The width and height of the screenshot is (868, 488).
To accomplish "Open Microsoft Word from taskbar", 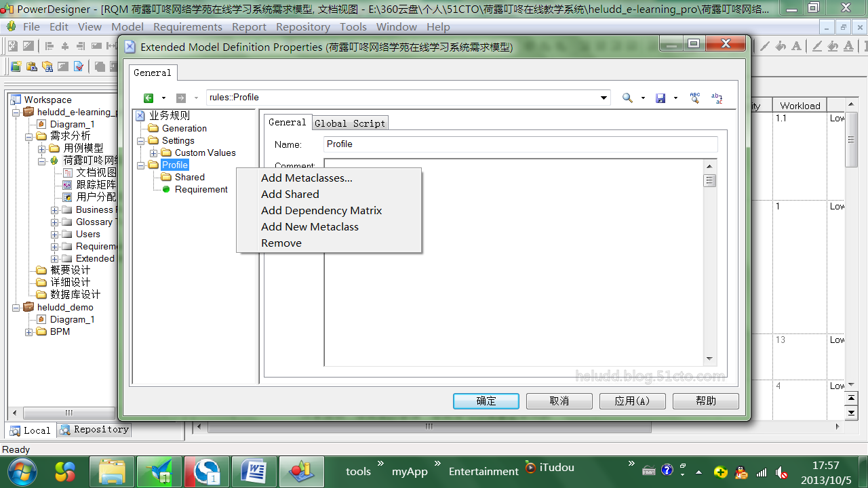I will (254, 470).
